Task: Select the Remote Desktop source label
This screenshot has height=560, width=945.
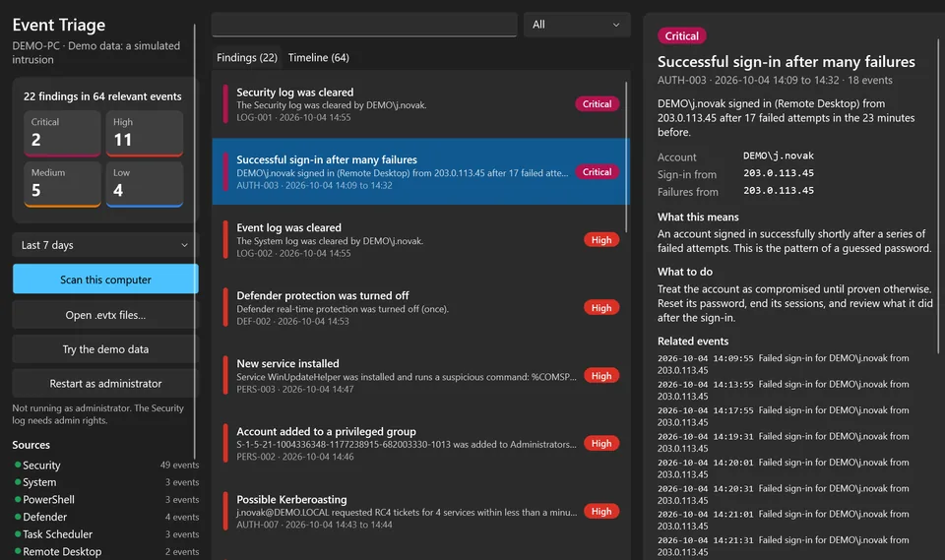Action: coord(62,551)
